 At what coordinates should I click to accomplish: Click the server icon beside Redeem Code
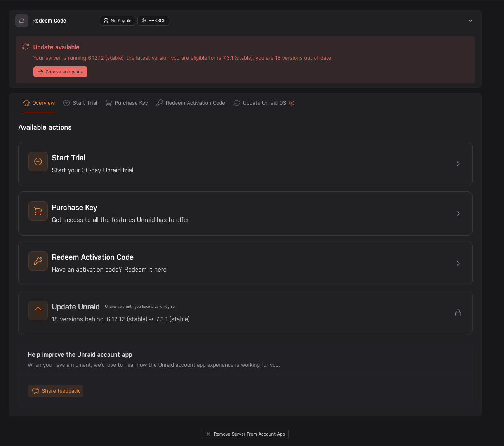point(22,21)
